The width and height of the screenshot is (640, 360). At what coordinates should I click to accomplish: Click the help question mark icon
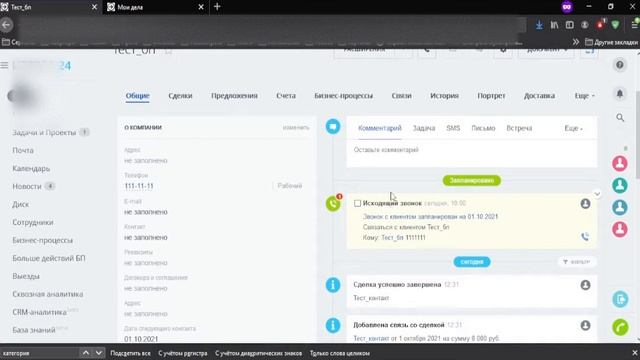click(620, 65)
